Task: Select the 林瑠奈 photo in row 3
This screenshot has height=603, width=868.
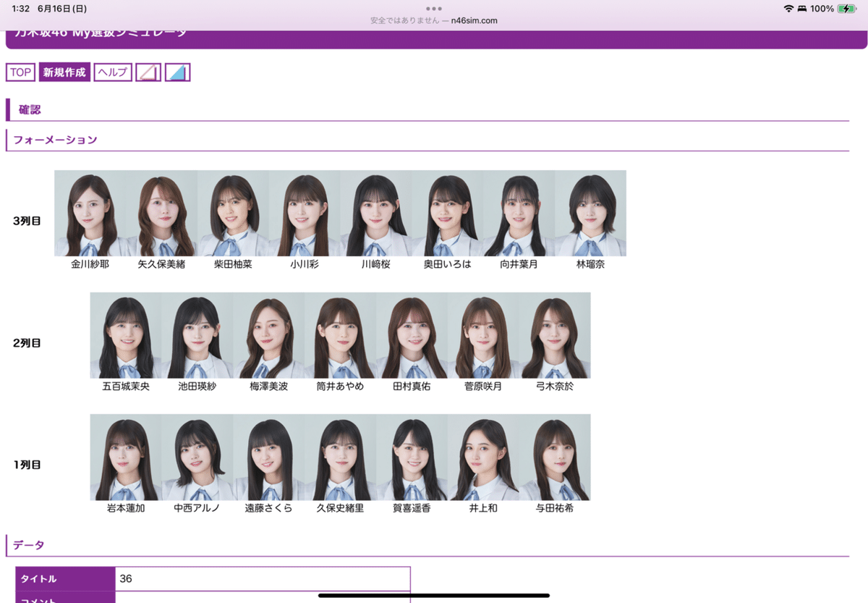Action: 591,213
